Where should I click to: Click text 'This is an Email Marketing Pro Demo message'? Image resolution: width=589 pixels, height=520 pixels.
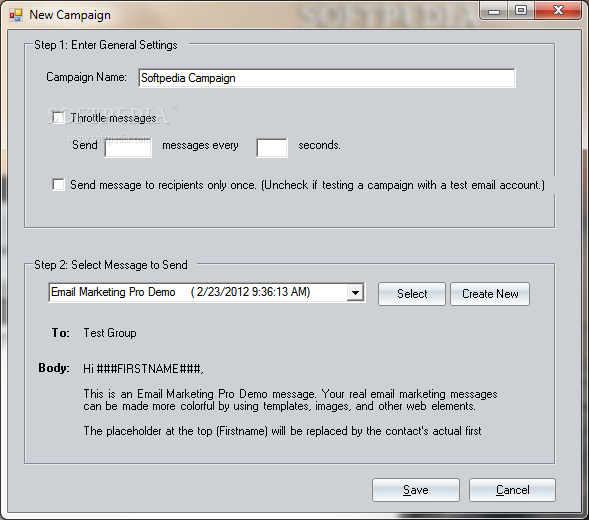pos(199,394)
